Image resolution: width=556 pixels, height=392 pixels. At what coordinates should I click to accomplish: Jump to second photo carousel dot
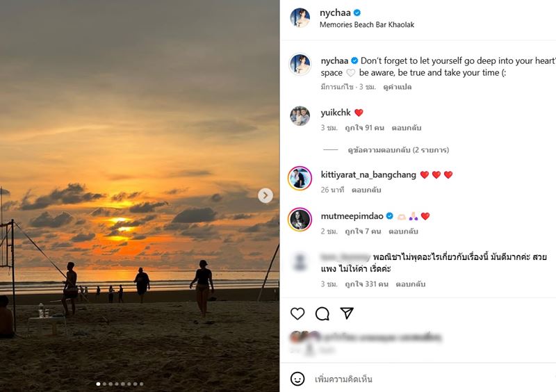(104, 384)
